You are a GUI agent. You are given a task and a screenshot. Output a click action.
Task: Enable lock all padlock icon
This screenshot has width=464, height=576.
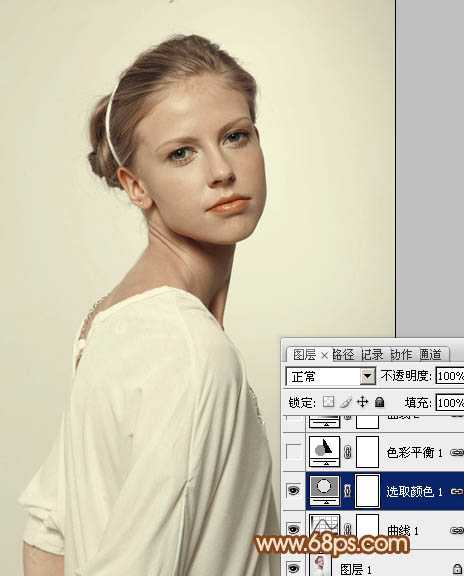coord(380,402)
